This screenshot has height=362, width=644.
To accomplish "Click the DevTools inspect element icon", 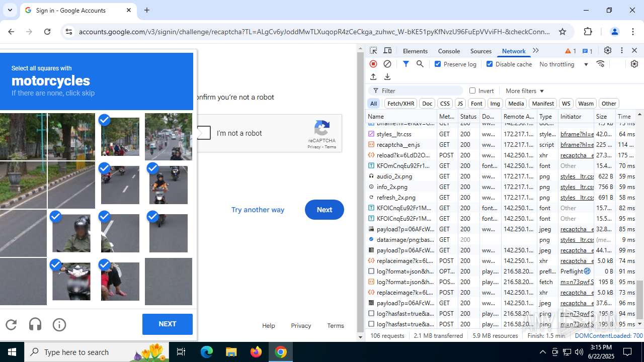I will coord(373,51).
